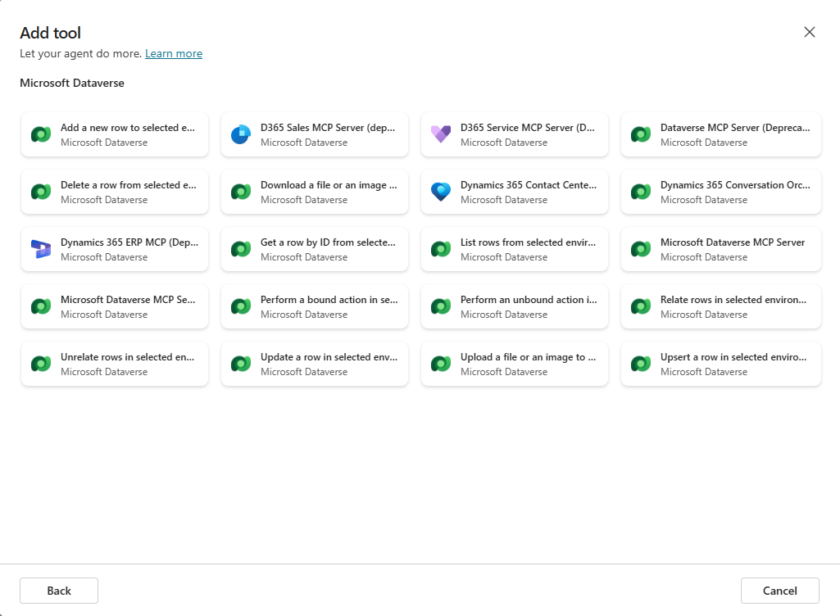Screen dimensions: 840x616
Task: Go back with the Back button
Action: tap(59, 591)
